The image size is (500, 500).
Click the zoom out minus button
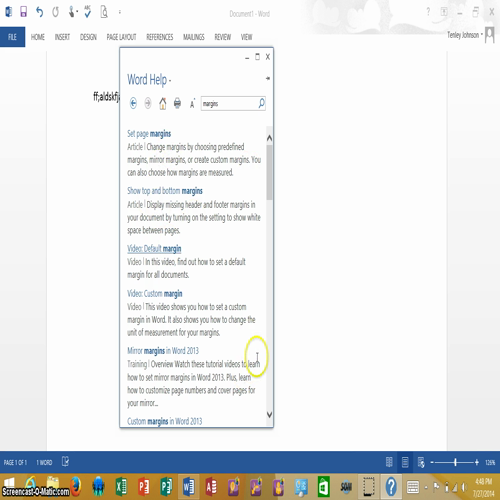pyautogui.click(x=432, y=462)
